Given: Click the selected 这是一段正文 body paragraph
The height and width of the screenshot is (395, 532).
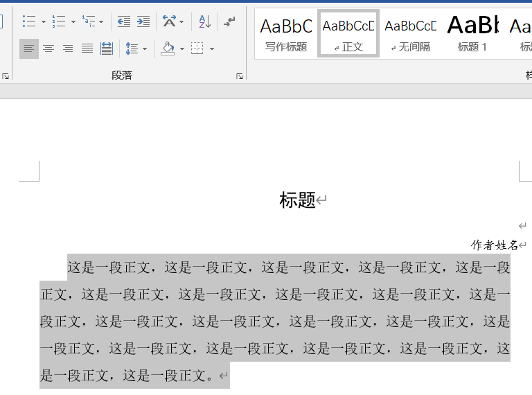Looking at the screenshot, I should (275, 322).
